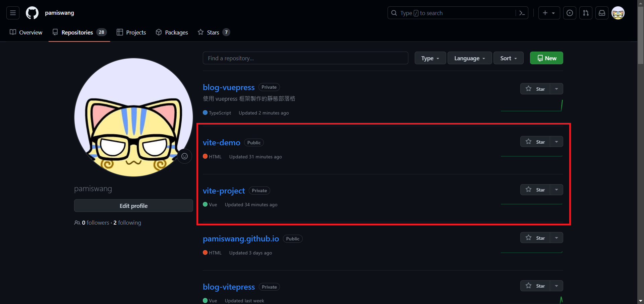The image size is (644, 304).
Task: Open the command palette icon
Action: [x=522, y=13]
